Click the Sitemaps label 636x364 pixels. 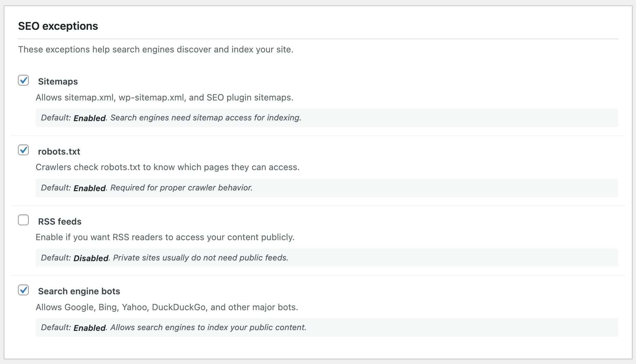click(x=58, y=81)
